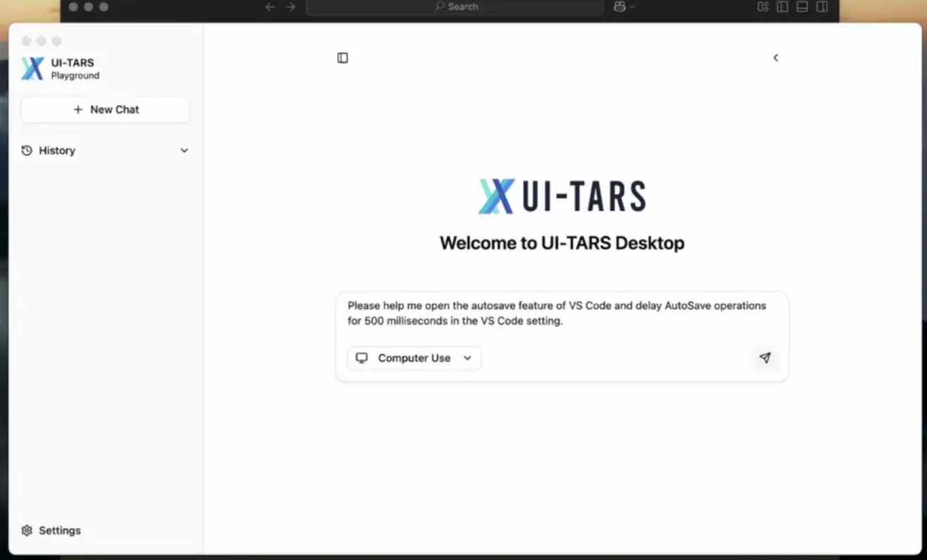This screenshot has width=927, height=560.
Task: Toggle VS Code primary side bar
Action: tap(782, 6)
